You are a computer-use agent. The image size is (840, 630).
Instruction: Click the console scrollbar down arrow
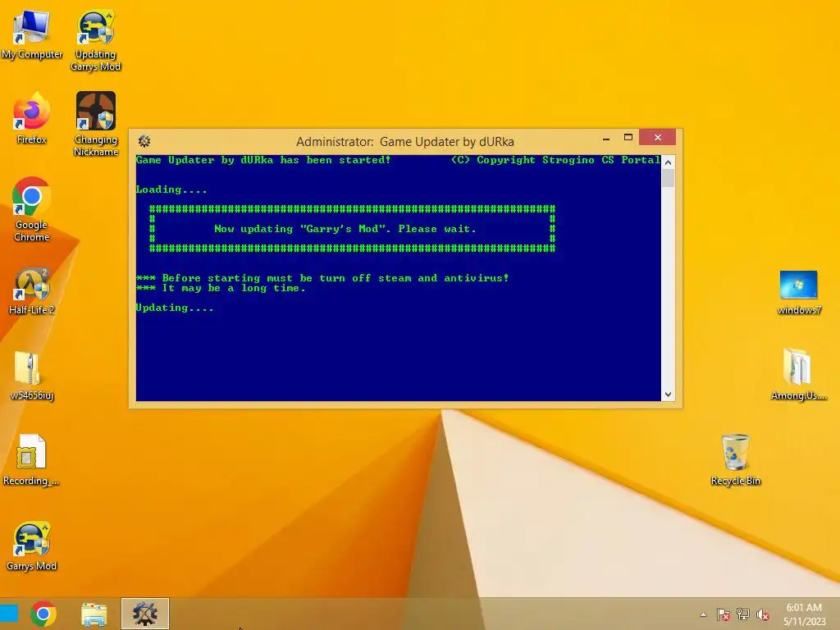click(668, 395)
